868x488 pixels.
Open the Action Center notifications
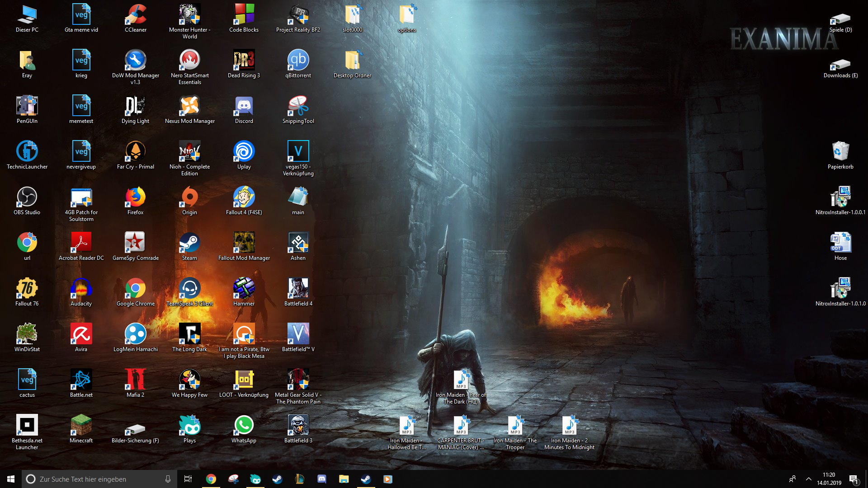[x=854, y=479]
